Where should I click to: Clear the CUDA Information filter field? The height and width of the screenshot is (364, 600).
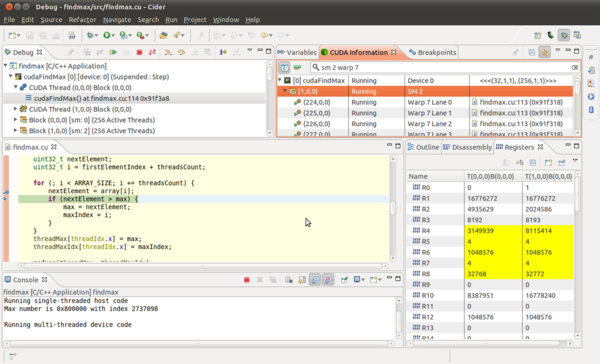click(x=574, y=67)
